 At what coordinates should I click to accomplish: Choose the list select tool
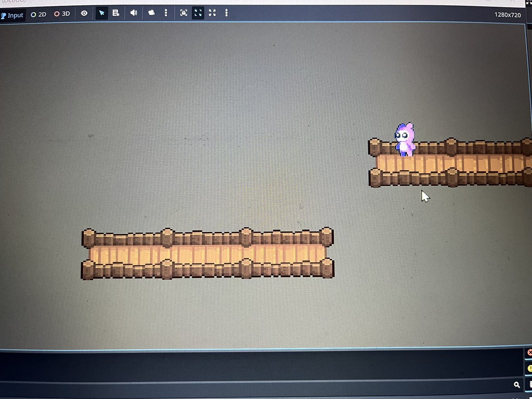coord(116,13)
